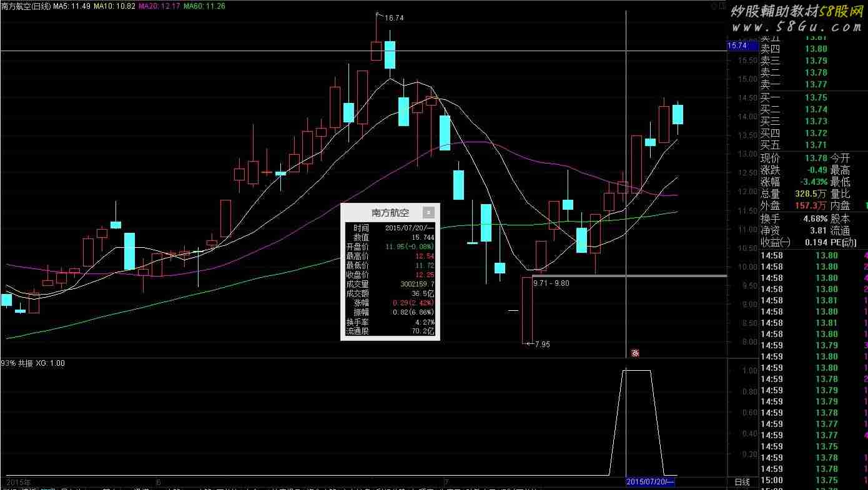The width and height of the screenshot is (868, 490).
Task: Close the 南方航空 data tooltip window
Action: (428, 212)
